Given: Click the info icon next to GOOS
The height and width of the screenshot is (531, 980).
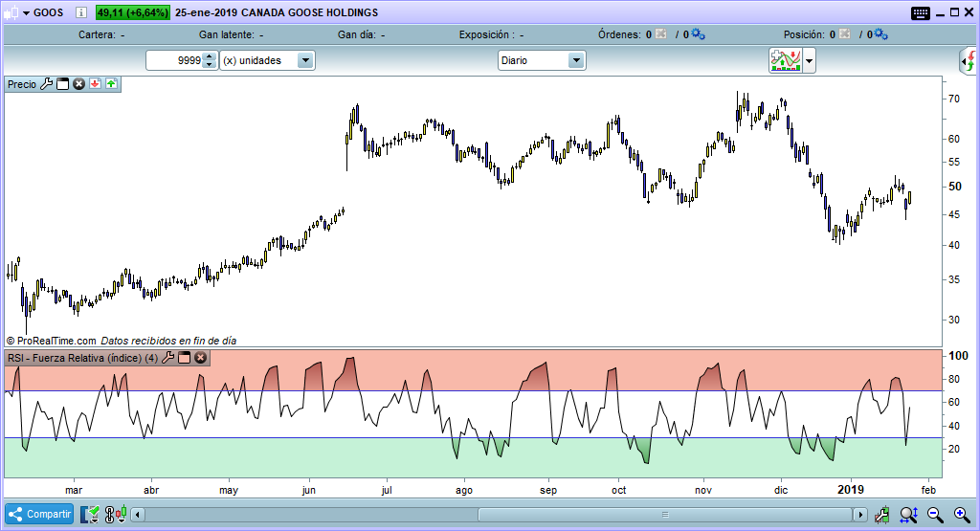Looking at the screenshot, I should coord(80,12).
